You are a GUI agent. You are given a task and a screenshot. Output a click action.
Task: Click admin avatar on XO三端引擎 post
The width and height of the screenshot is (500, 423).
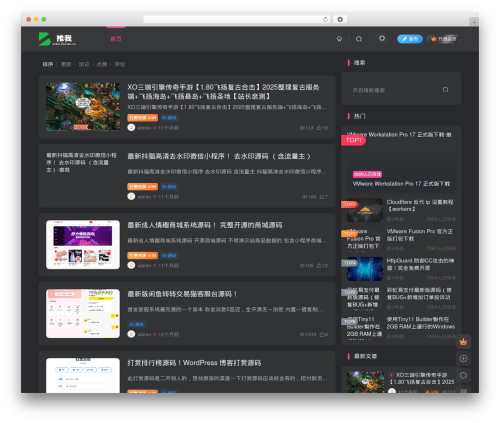coord(131,128)
